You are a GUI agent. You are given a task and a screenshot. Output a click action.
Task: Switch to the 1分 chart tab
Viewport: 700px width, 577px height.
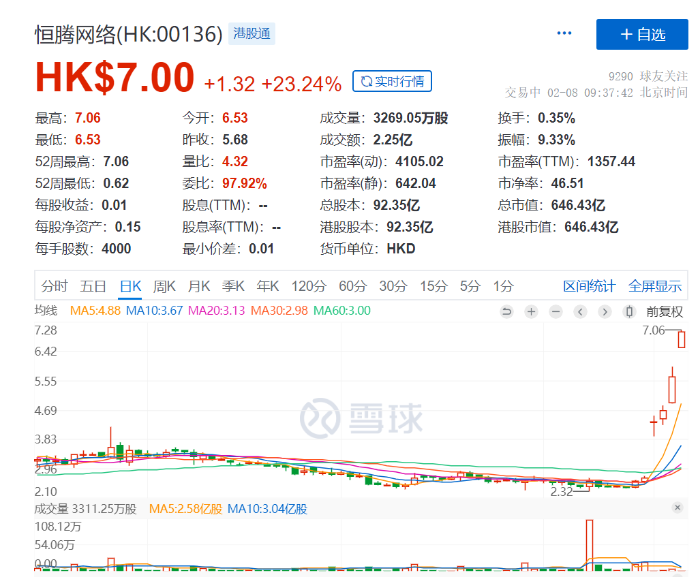tap(503, 286)
